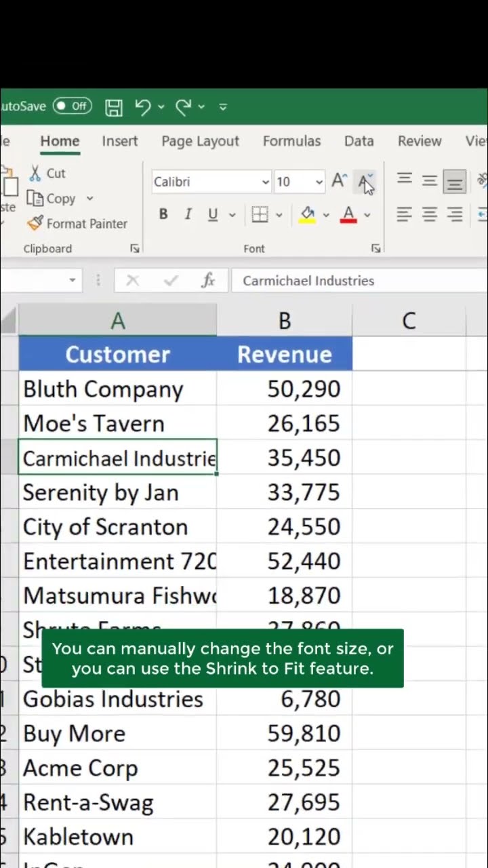
Task: Open the Calibri font name dropdown
Action: 266,182
